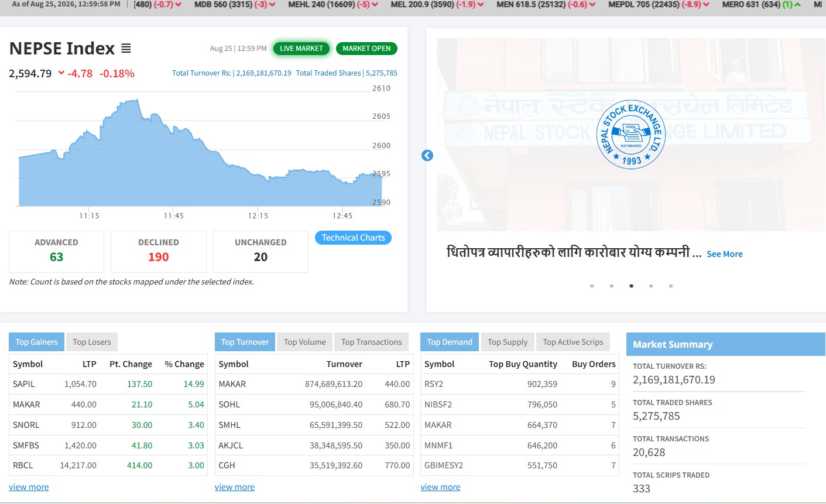Switch to Top Gainers tab
This screenshot has height=504, width=826.
[36, 342]
